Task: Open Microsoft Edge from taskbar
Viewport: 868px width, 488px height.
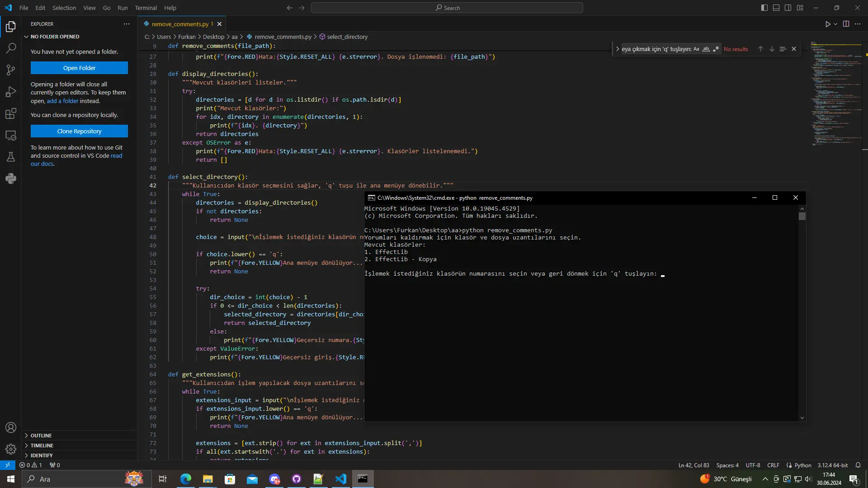Action: pyautogui.click(x=185, y=479)
